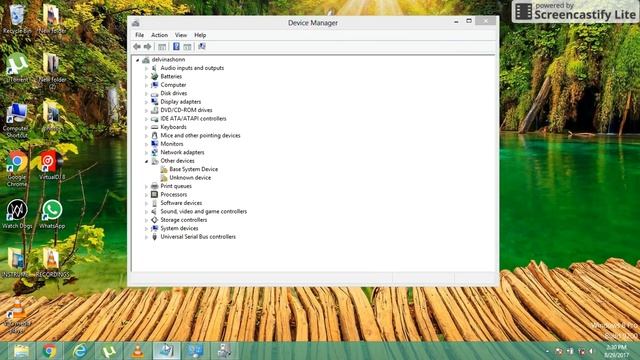Expand the Batteries category
Screen dimensions: 640x360
click(x=146, y=77)
